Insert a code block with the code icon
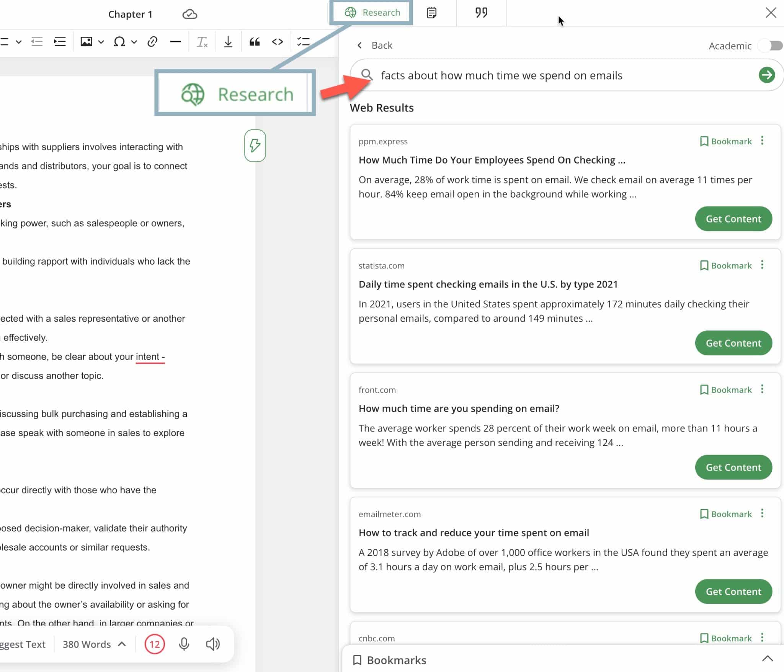This screenshot has height=672, width=784. point(277,41)
